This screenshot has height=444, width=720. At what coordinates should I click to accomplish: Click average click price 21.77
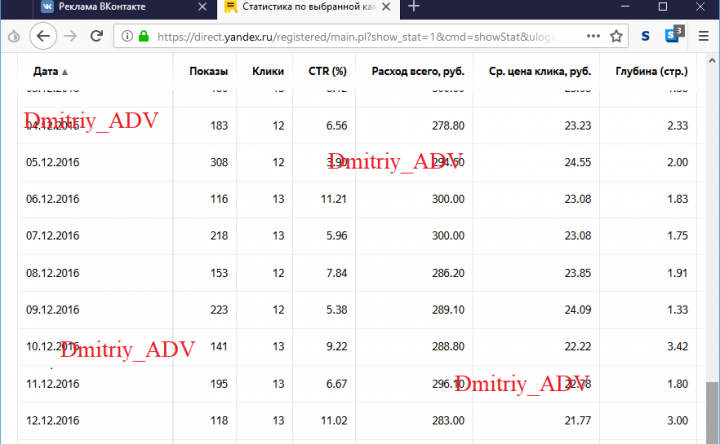[578, 421]
